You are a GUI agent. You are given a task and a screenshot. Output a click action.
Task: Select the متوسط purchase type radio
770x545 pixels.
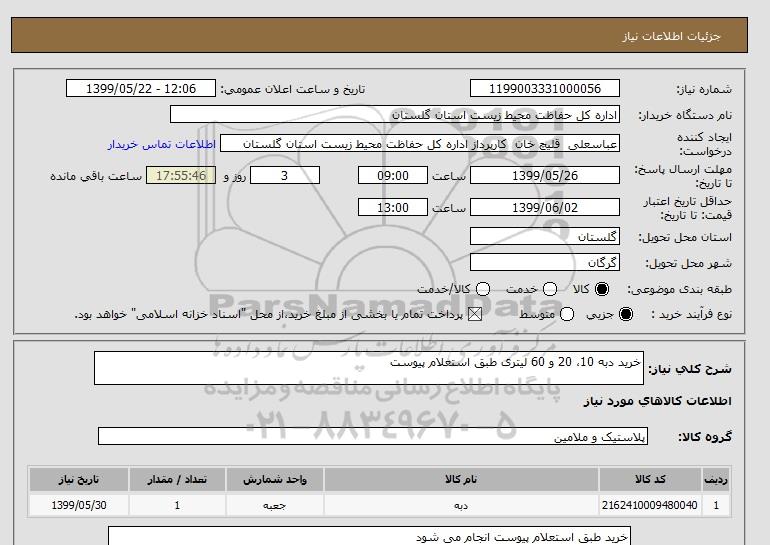tap(567, 314)
